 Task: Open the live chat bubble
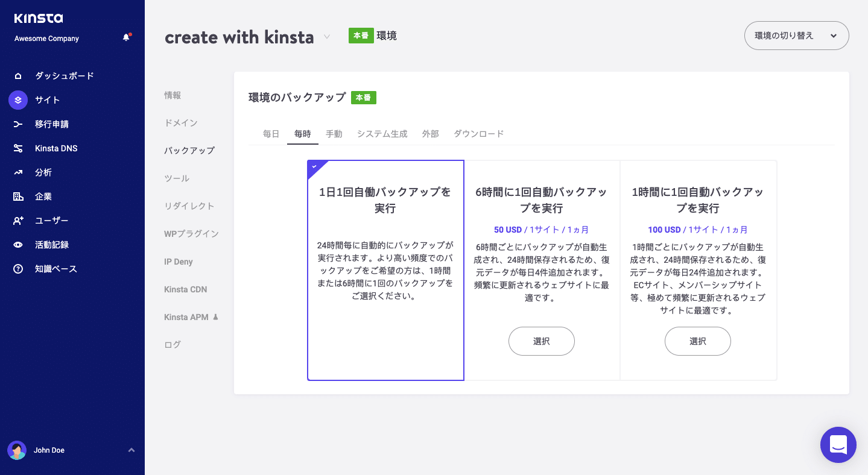(838, 445)
